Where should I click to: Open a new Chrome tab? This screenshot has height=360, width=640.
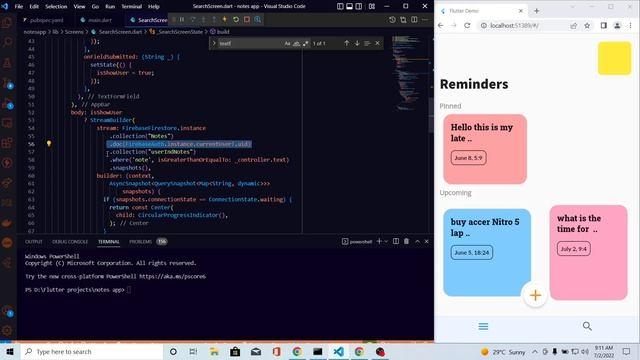point(536,11)
